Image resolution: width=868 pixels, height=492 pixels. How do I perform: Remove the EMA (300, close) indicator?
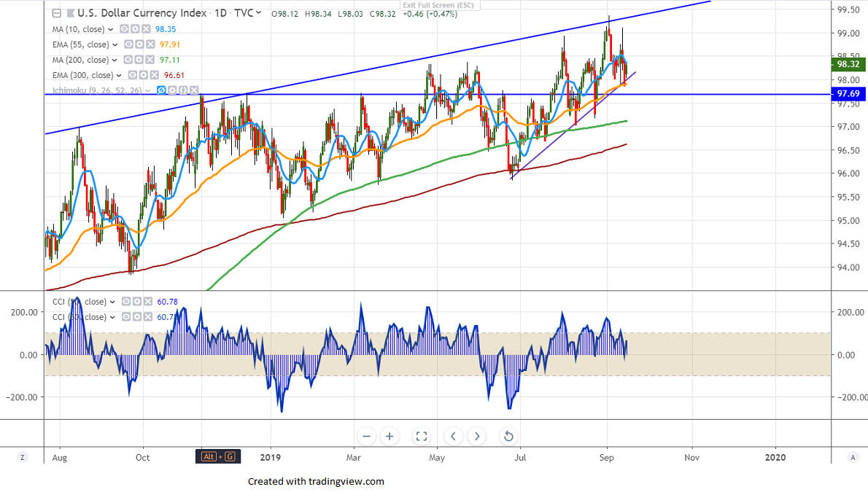pyautogui.click(x=155, y=75)
